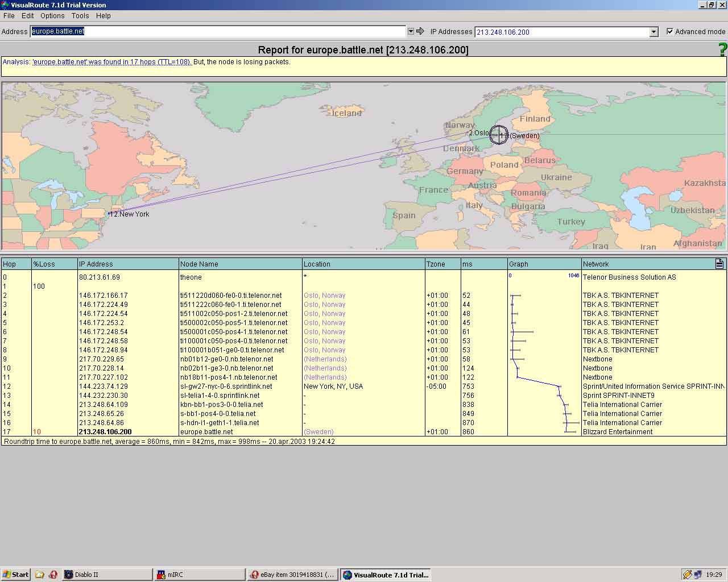Expand the IP Addresses dropdown arrow

[654, 32]
